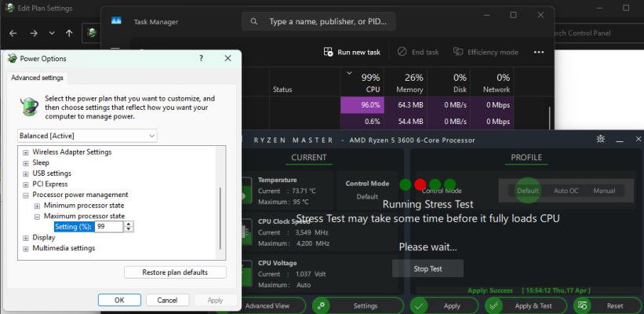Switch to CURRENT tab in Ryzen Master
The width and height of the screenshot is (644, 314).
309,158
